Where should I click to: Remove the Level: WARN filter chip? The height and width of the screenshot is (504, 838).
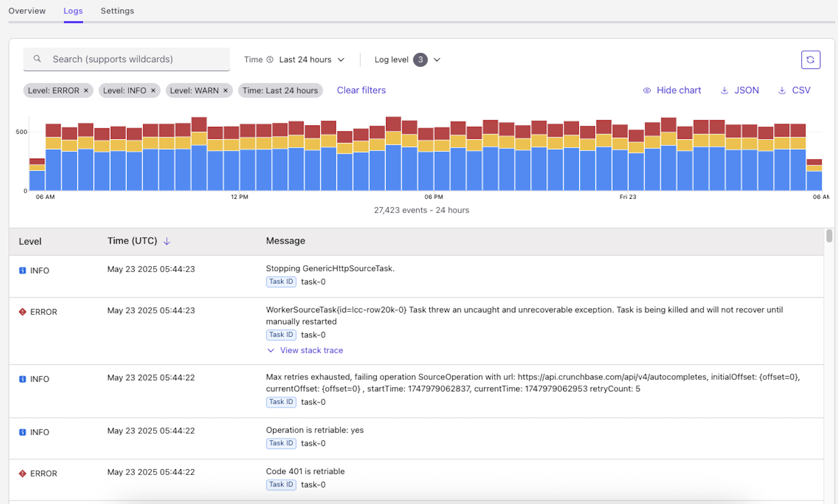[x=225, y=90]
